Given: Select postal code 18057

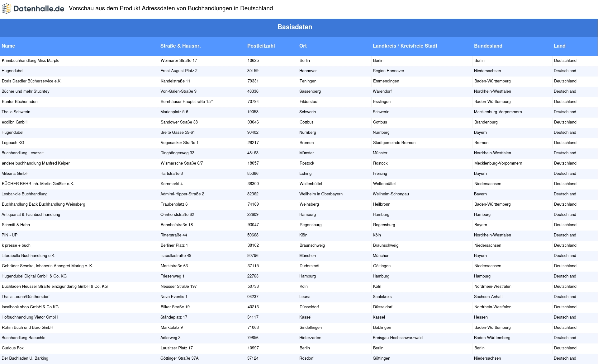Looking at the screenshot, I should (x=253, y=163).
